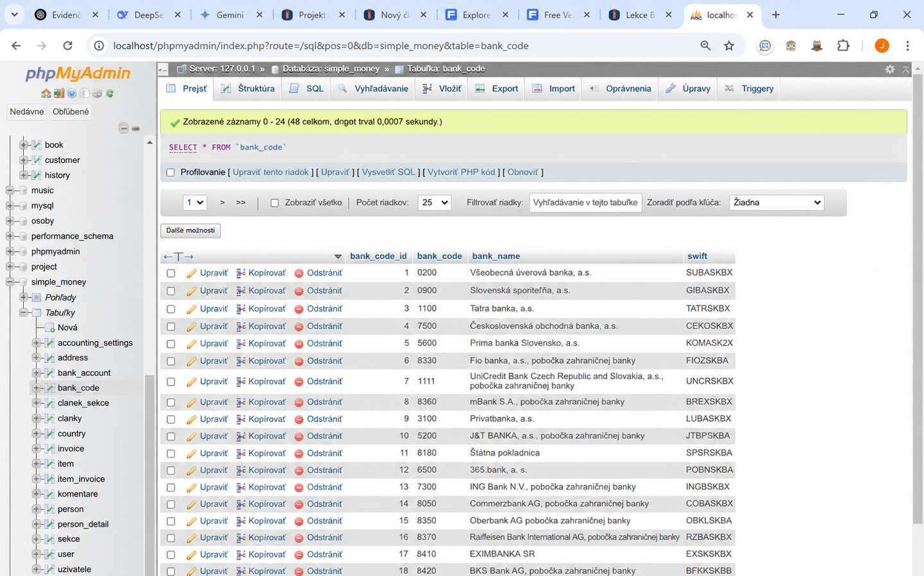This screenshot has height=576, width=924.
Task: Open the Triggery tab
Action: click(749, 89)
